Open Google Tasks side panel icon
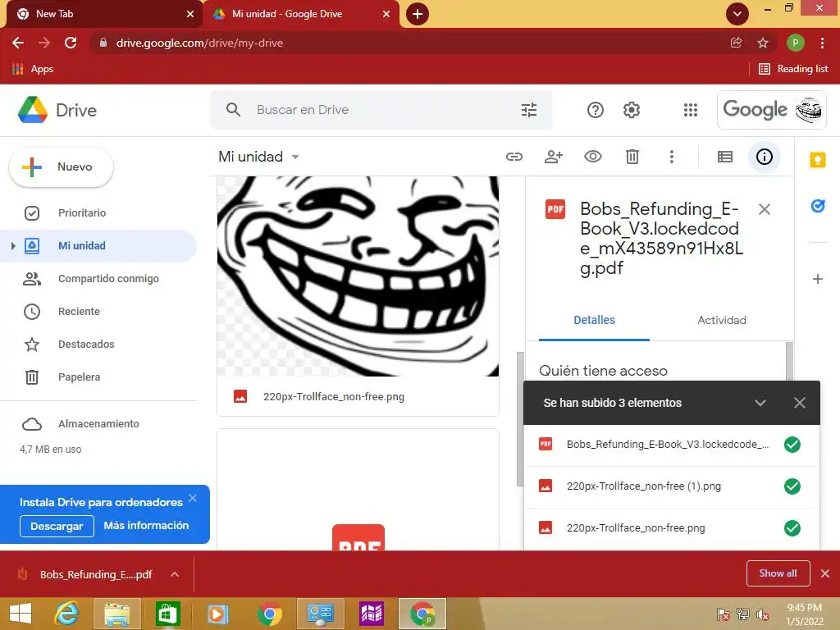 click(818, 206)
